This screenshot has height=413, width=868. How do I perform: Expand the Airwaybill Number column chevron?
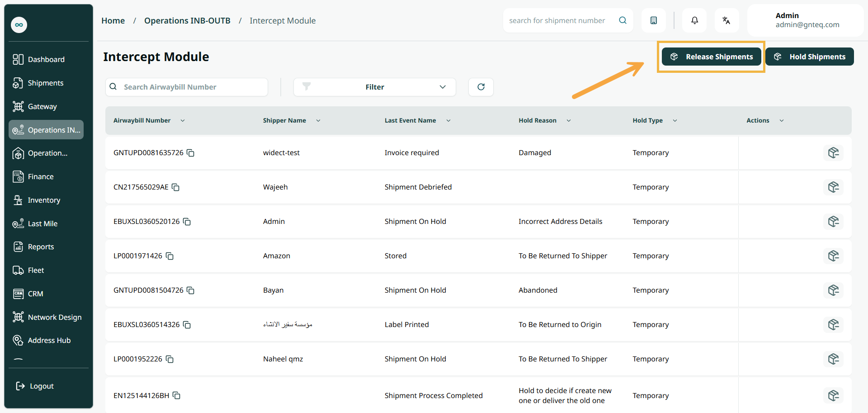coord(183,121)
